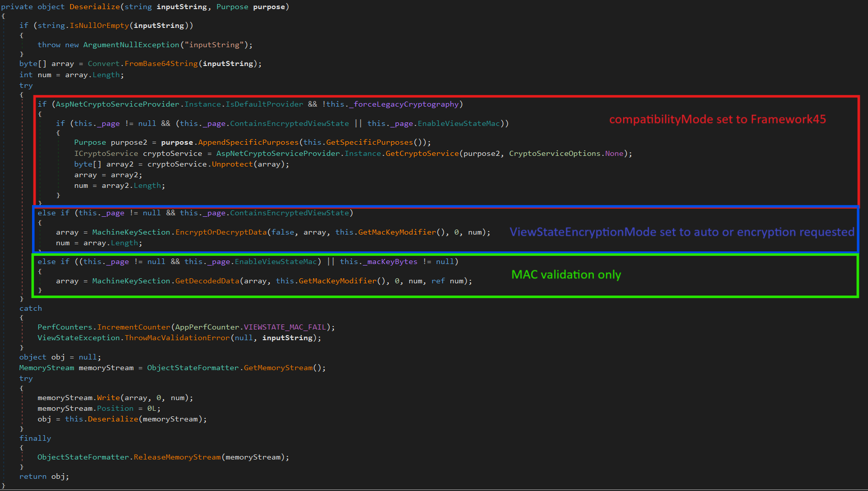Select the IsDefaultProvider property
This screenshot has height=491, width=868.
(x=264, y=104)
